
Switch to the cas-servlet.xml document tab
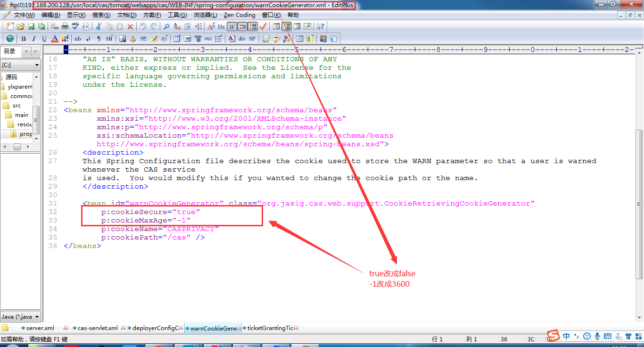click(97, 328)
